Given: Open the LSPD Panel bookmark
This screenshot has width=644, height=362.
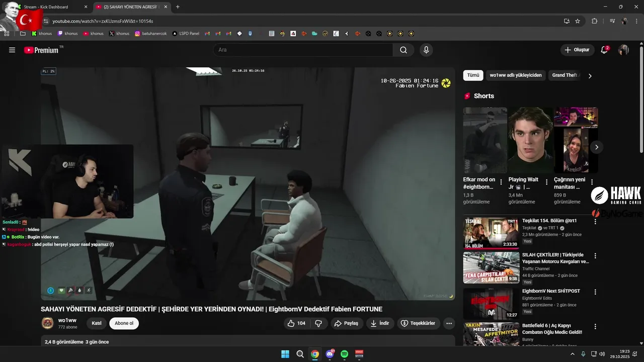Looking at the screenshot, I should 186,34.
